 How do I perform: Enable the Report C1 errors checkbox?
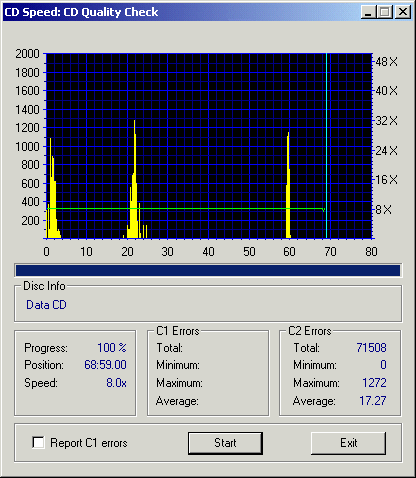38,443
